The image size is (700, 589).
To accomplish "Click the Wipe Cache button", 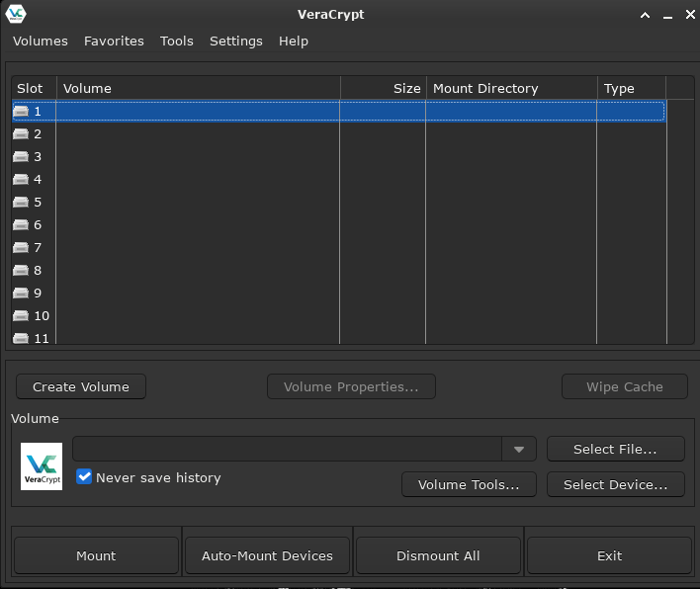I will (x=625, y=386).
